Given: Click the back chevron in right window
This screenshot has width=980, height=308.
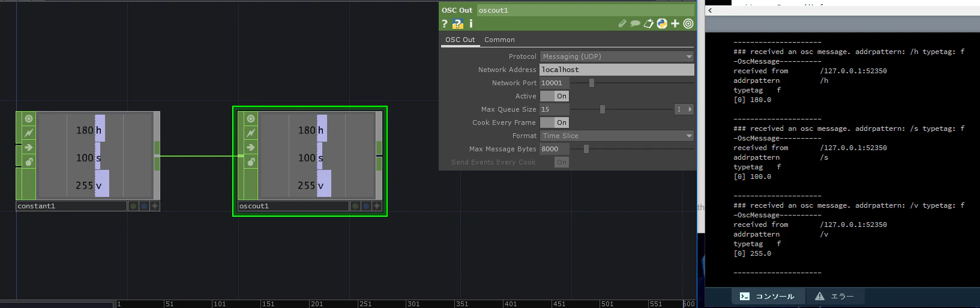Looking at the screenshot, I should pyautogui.click(x=710, y=10).
